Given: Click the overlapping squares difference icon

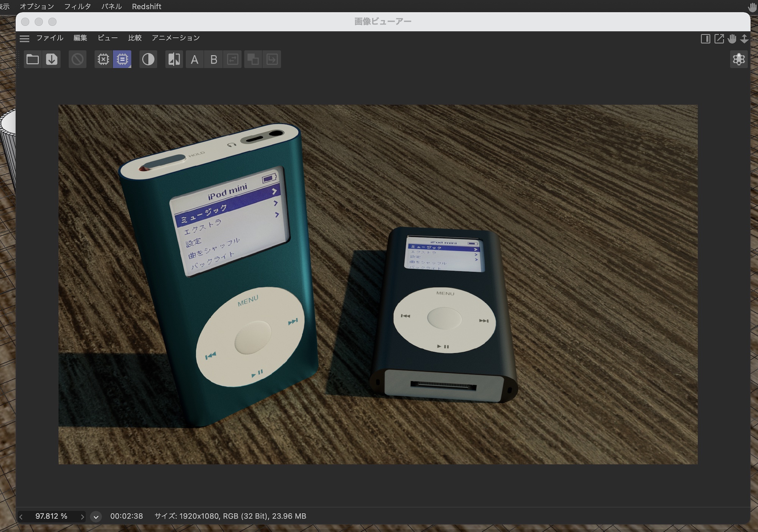Looking at the screenshot, I should click(253, 59).
